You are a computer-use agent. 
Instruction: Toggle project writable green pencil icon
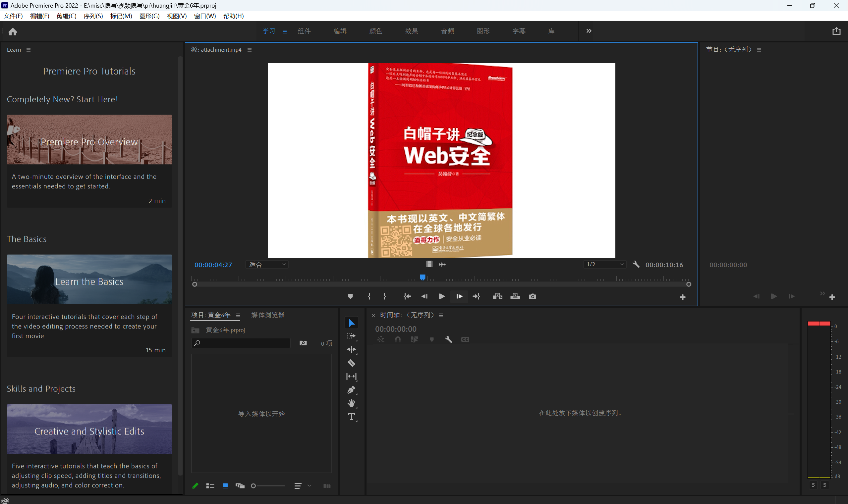coord(195,486)
